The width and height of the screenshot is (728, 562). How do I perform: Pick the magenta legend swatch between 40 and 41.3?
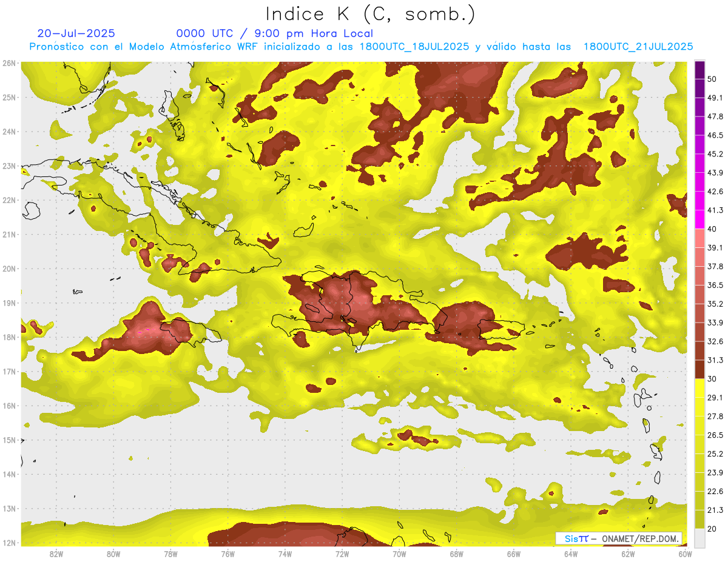coord(699,219)
